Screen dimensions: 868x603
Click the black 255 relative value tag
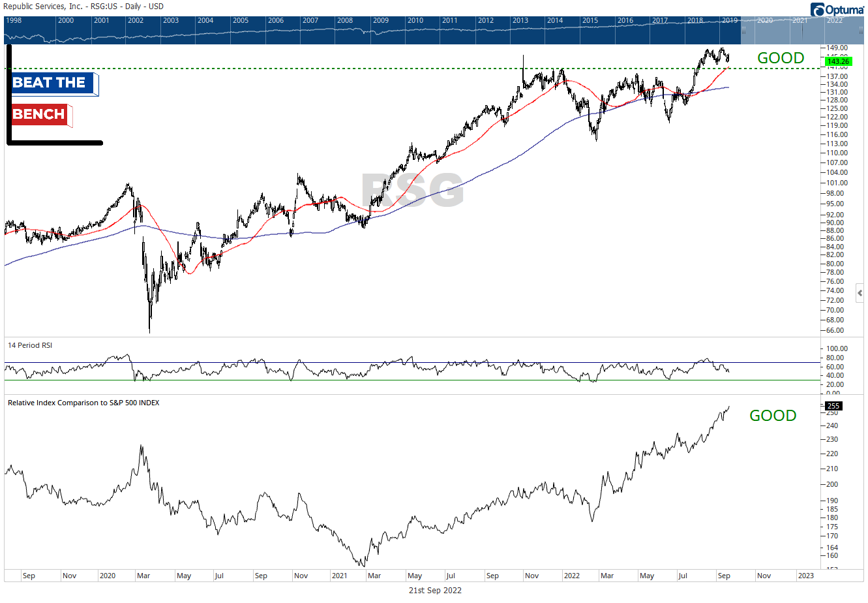[x=833, y=406]
